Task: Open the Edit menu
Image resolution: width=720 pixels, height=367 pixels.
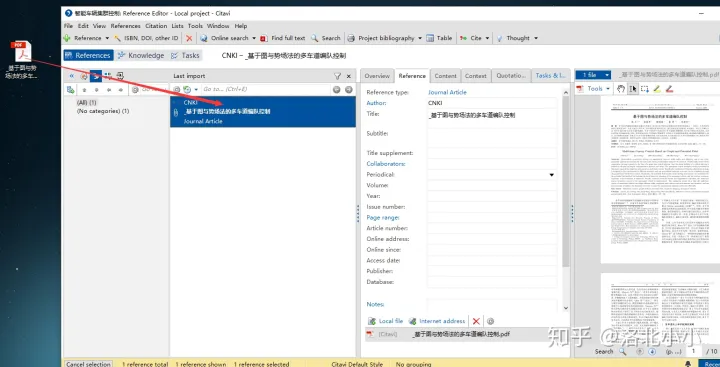Action: (83, 26)
